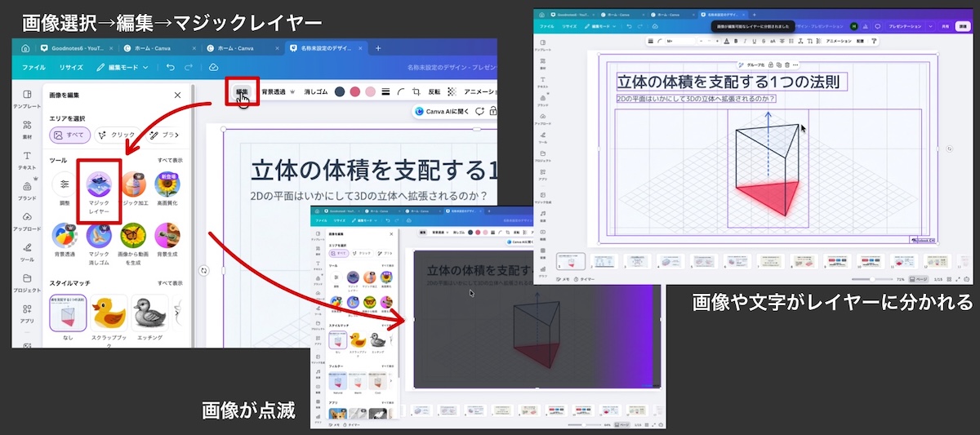This screenshot has height=435, width=980.
Task: Click 背景透過 in left window toolbar
Action: coord(274,92)
